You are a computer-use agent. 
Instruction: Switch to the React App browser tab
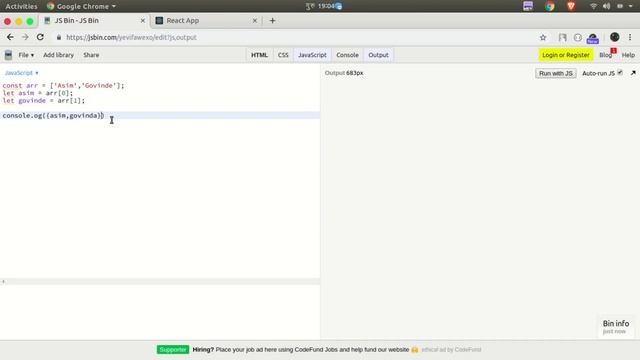point(207,20)
